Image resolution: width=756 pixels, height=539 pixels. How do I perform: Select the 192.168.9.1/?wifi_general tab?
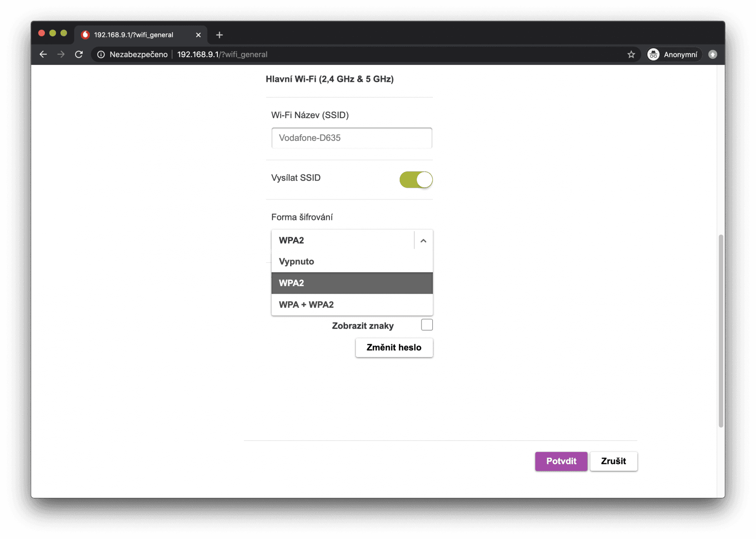[x=134, y=35]
